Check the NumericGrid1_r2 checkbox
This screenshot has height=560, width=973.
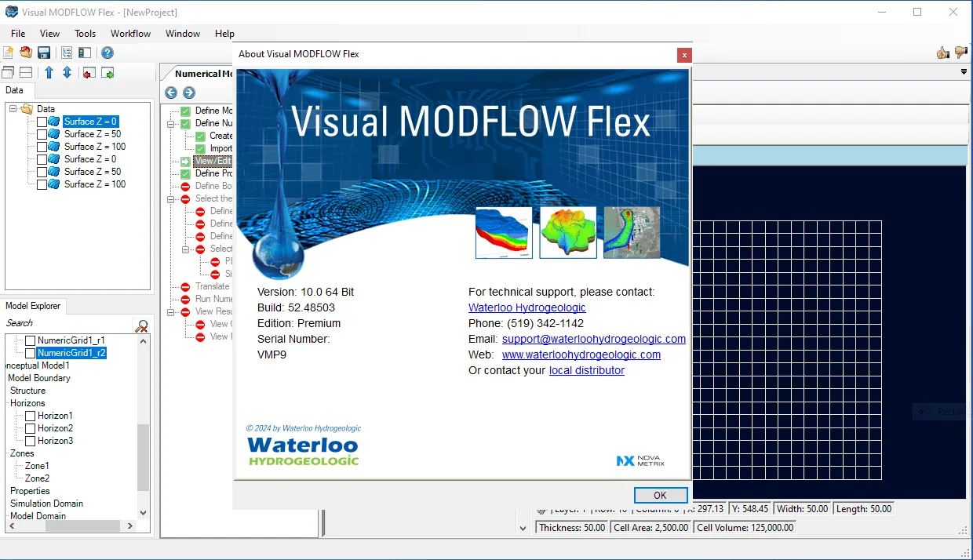pyautogui.click(x=30, y=353)
